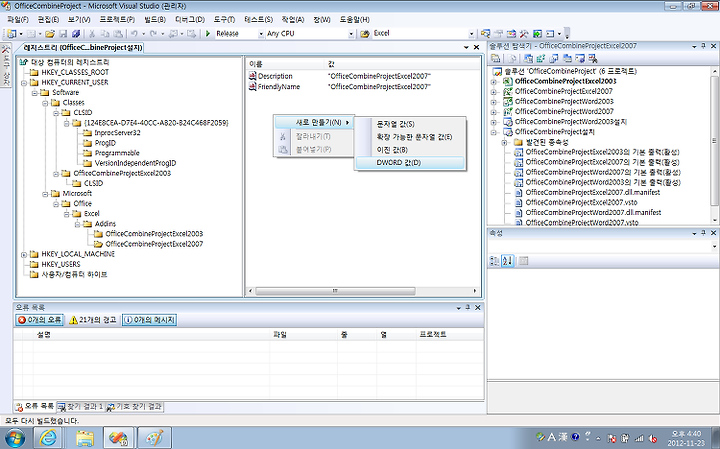Toggle auto-hide pin on error list panel
The image size is (720, 449).
pos(468,307)
